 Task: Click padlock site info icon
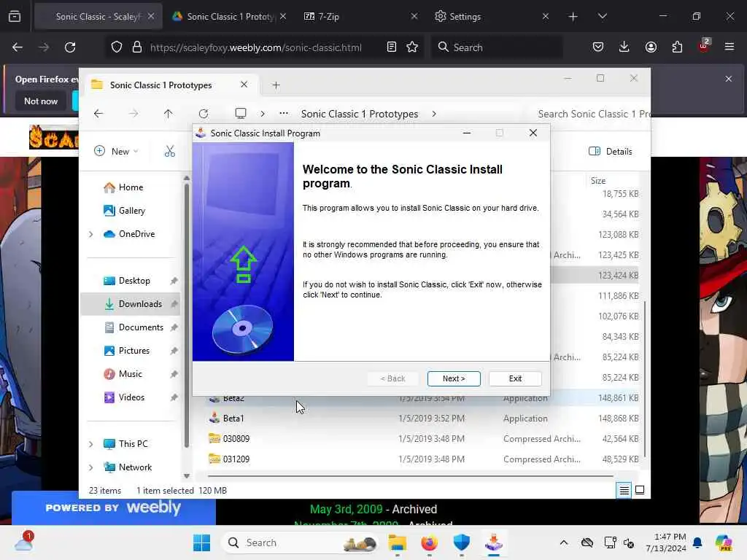(137, 47)
